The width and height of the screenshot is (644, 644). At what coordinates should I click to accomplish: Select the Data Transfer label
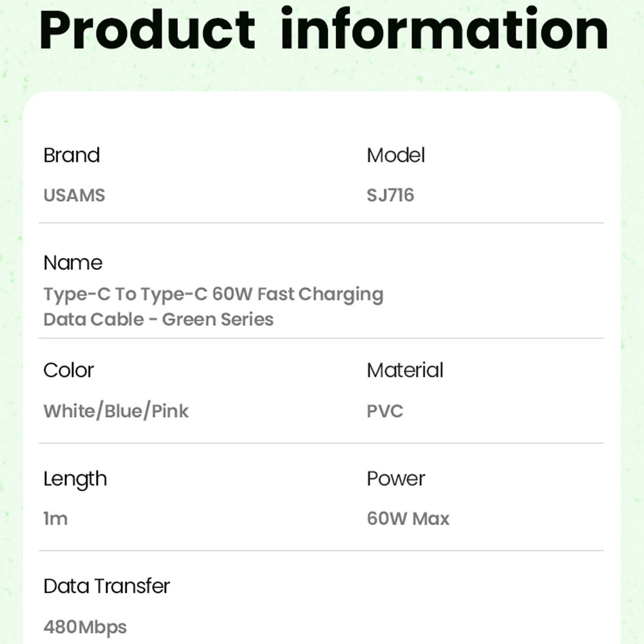106,586
